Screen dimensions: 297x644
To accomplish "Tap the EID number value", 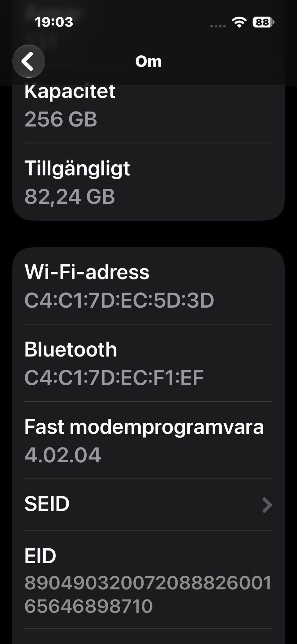I will (148, 594).
